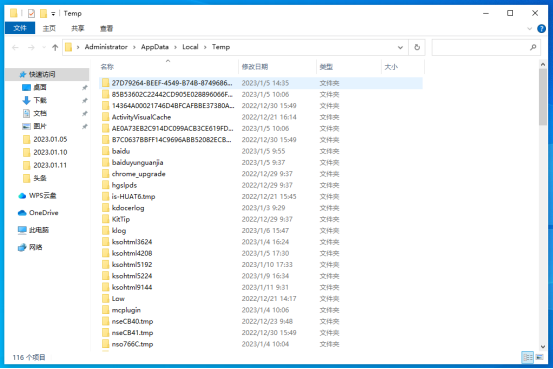553x369 pixels.
Task: Expand the ribbon with chevron
Action: point(529,29)
